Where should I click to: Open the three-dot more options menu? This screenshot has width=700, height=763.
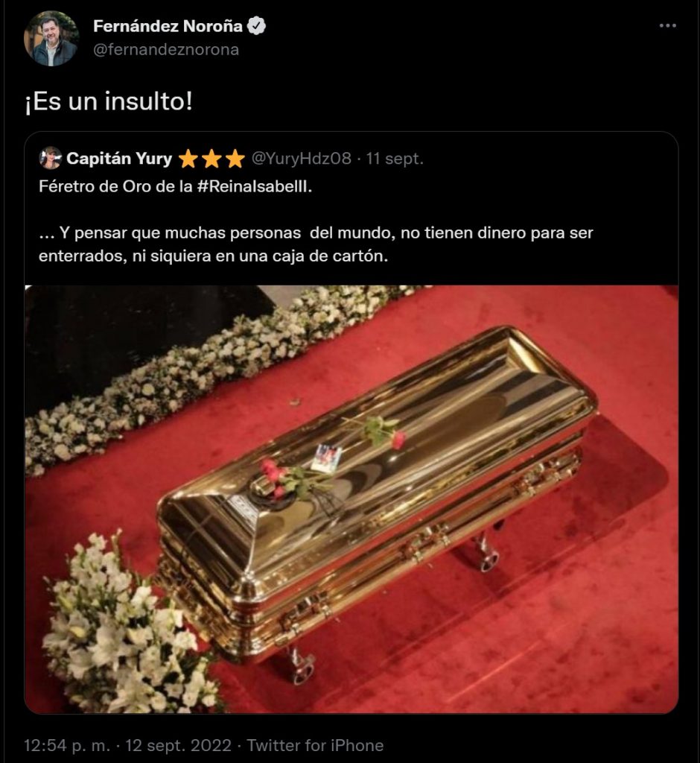pyautogui.click(x=667, y=25)
